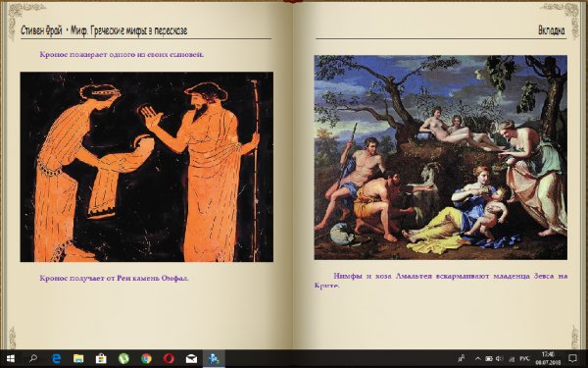This screenshot has width=588, height=368.
Task: Open the People icon in system tray
Action: point(462,358)
